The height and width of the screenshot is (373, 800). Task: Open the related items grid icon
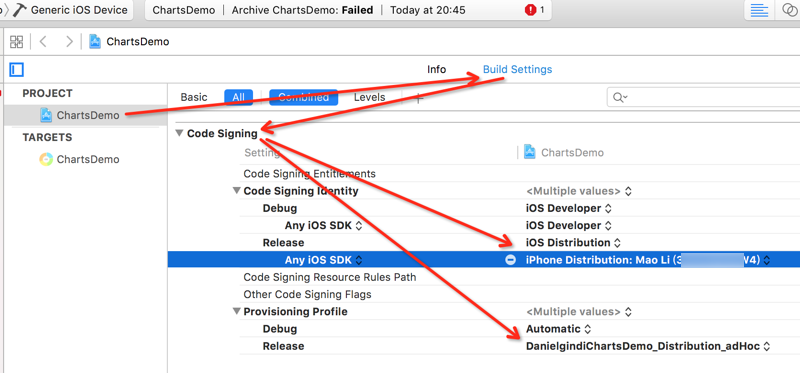point(16,42)
